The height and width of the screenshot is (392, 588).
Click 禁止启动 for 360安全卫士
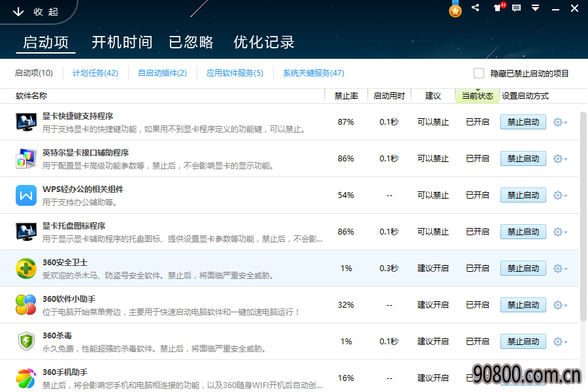tap(523, 269)
